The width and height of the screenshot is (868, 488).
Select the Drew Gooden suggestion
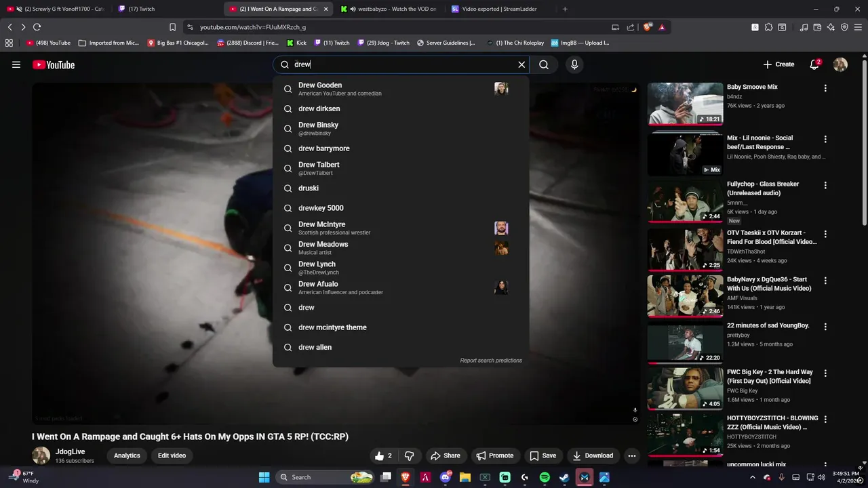pos(401,89)
